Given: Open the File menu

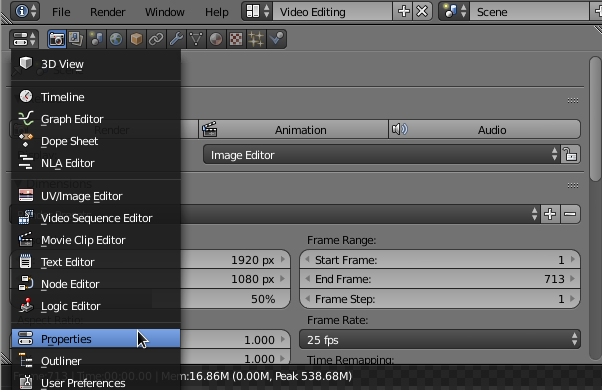Looking at the screenshot, I should pyautogui.click(x=61, y=12).
